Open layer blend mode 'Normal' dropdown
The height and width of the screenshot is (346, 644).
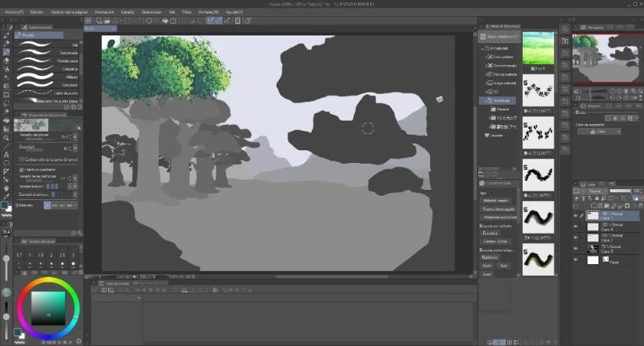598,191
